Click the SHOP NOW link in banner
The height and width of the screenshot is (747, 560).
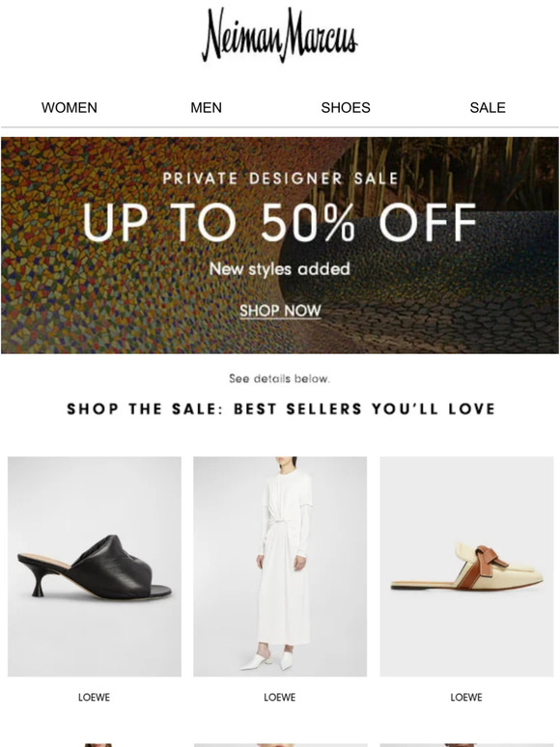(280, 311)
